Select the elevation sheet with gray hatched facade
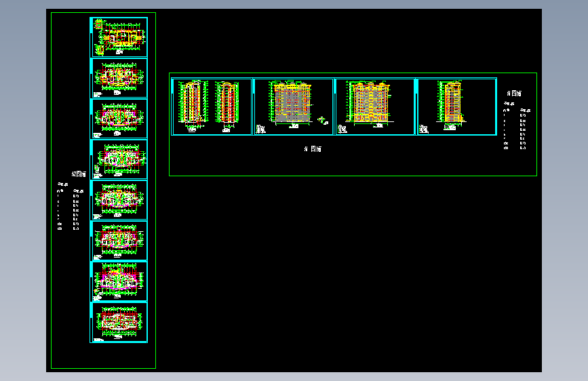 [293, 106]
